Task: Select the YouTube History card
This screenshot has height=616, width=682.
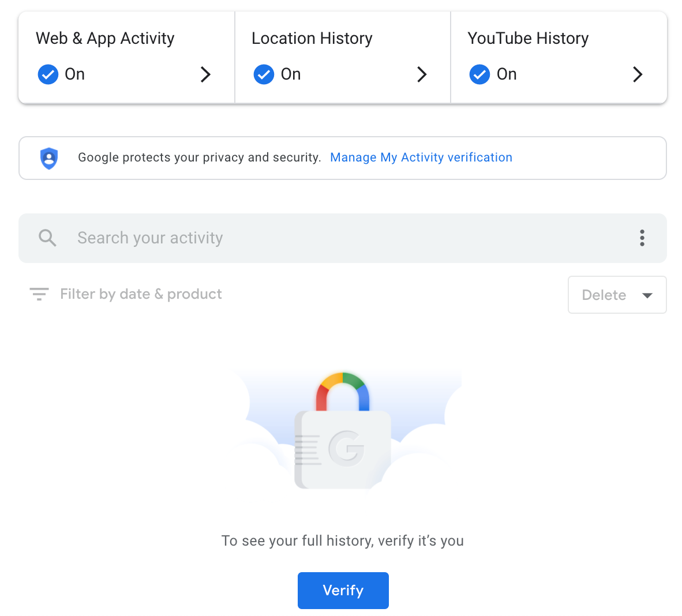Action: coord(558,56)
